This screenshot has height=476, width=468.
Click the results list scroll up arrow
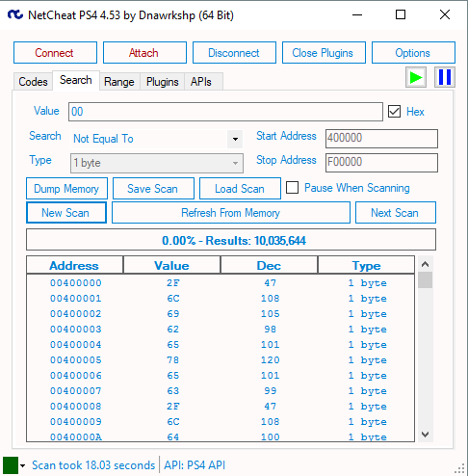(x=426, y=264)
